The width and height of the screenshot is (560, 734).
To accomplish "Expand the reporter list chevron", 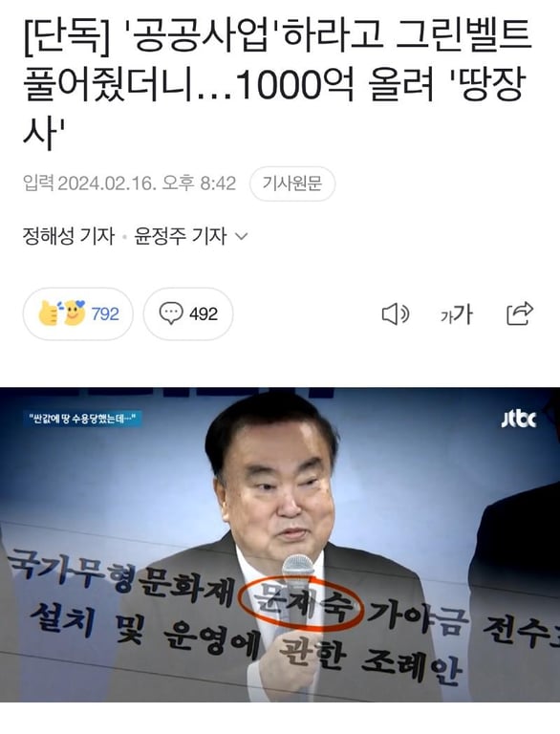I will point(241,236).
